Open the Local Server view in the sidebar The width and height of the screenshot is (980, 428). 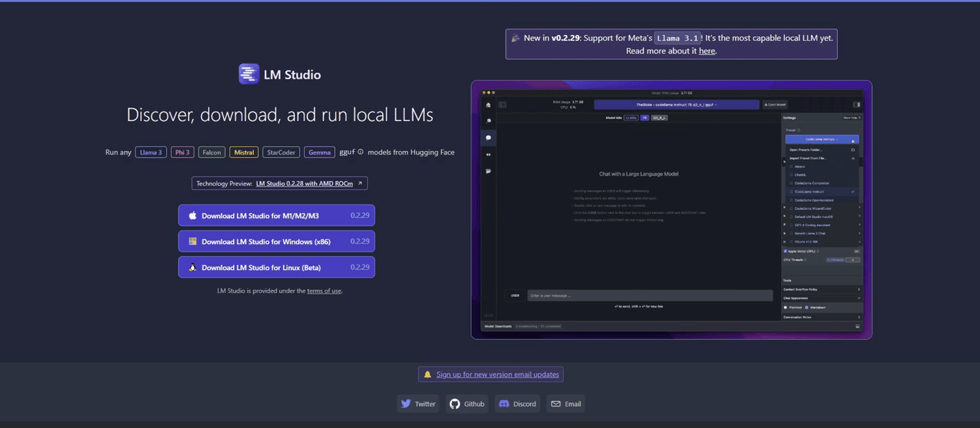tap(488, 155)
